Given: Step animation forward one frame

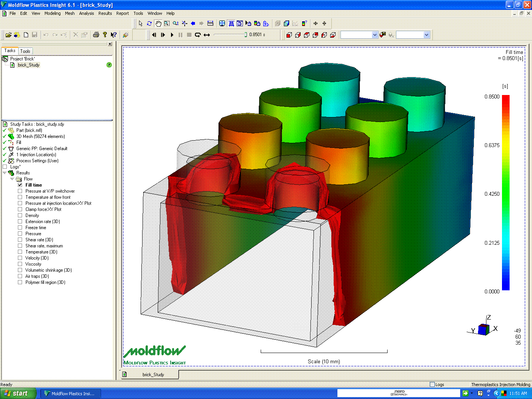Looking at the screenshot, I should tap(163, 35).
